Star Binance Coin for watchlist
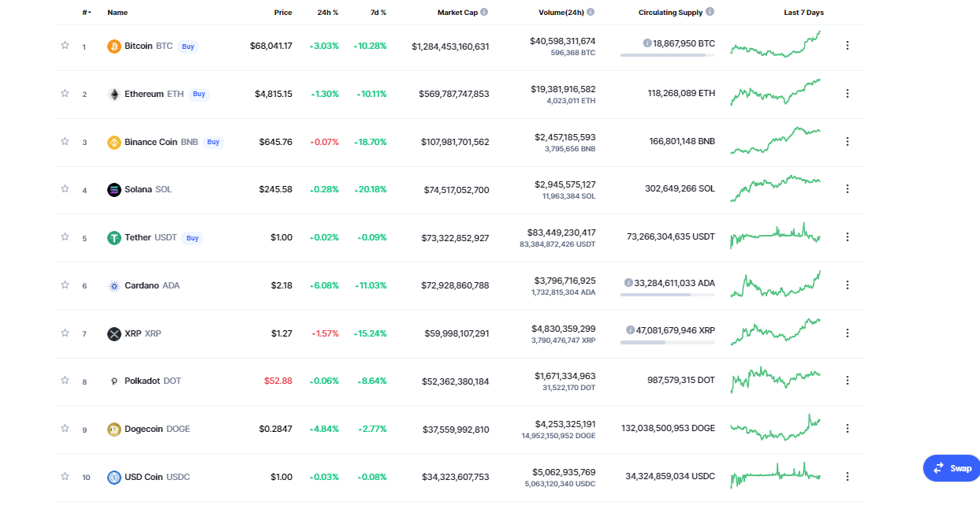 pos(65,141)
